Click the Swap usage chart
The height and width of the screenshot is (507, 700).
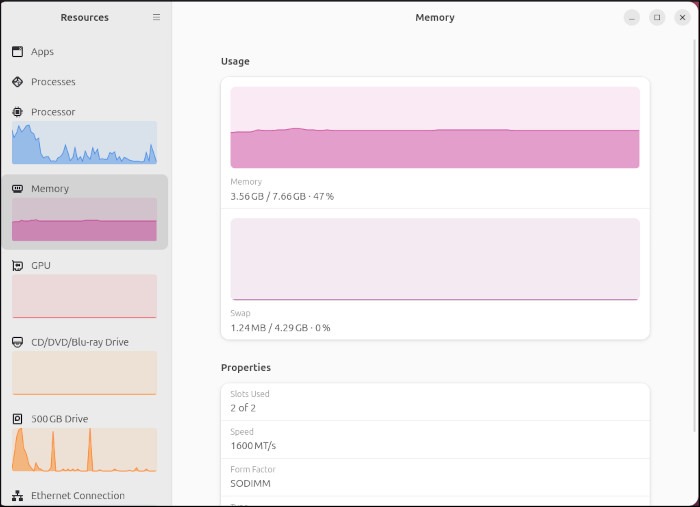435,259
